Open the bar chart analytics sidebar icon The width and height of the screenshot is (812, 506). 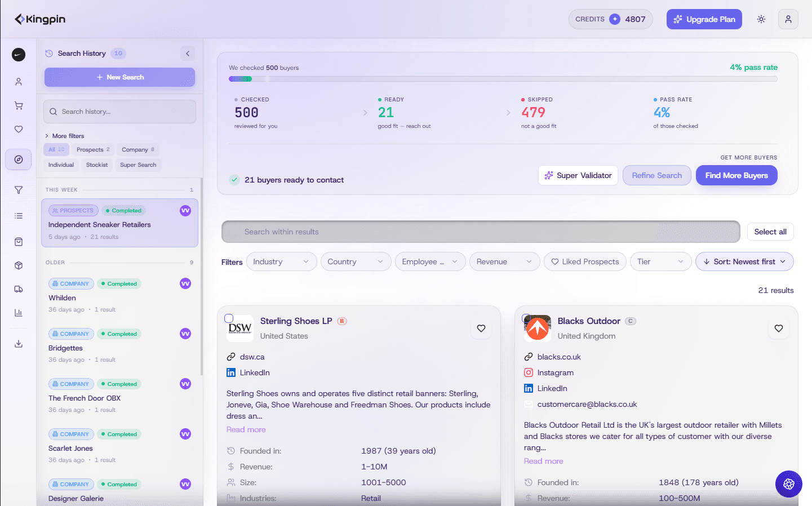coord(19,313)
